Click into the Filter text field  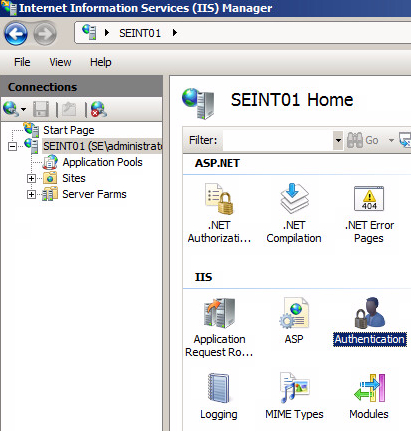pyautogui.click(x=278, y=140)
